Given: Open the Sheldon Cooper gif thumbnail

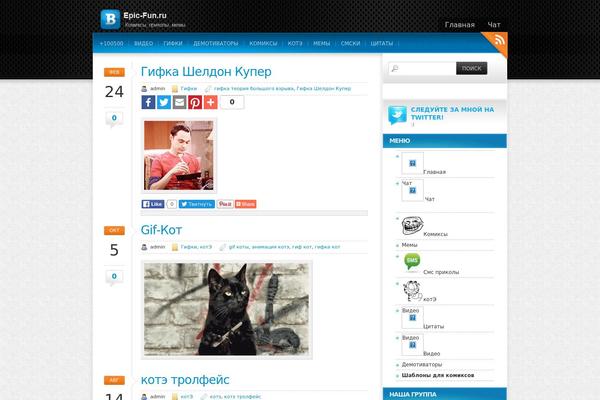Looking at the screenshot, I should coord(179,155).
